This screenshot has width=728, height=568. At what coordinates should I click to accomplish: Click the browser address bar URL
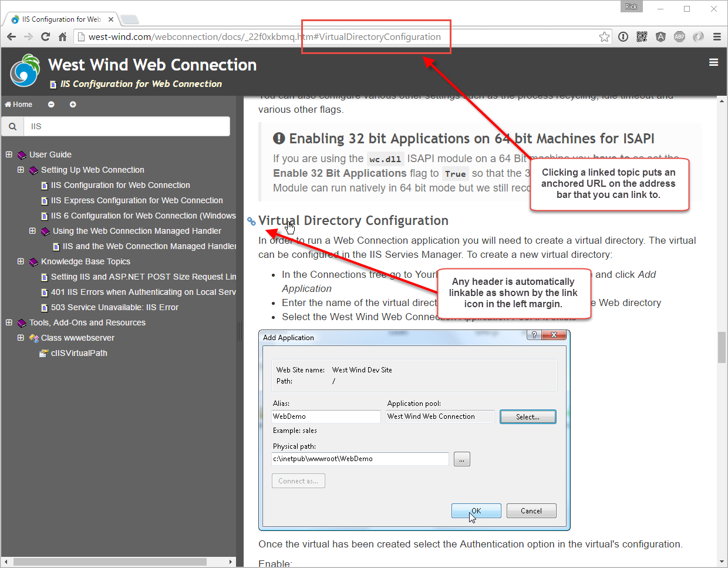tap(264, 36)
